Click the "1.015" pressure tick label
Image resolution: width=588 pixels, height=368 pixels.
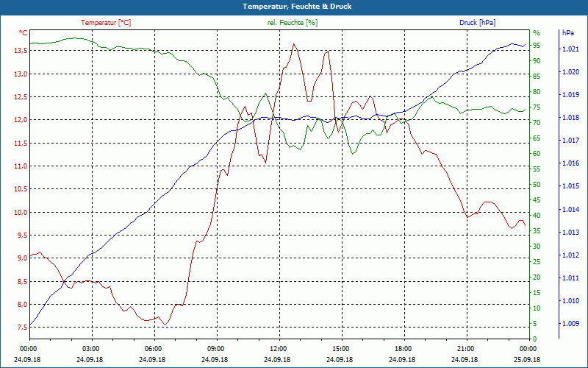coord(570,186)
